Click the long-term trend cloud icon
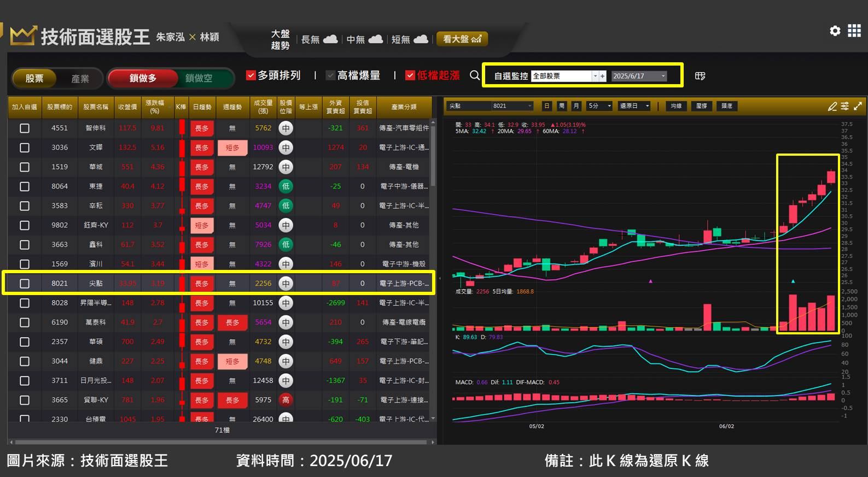Image resolution: width=868 pixels, height=477 pixels. [x=330, y=39]
